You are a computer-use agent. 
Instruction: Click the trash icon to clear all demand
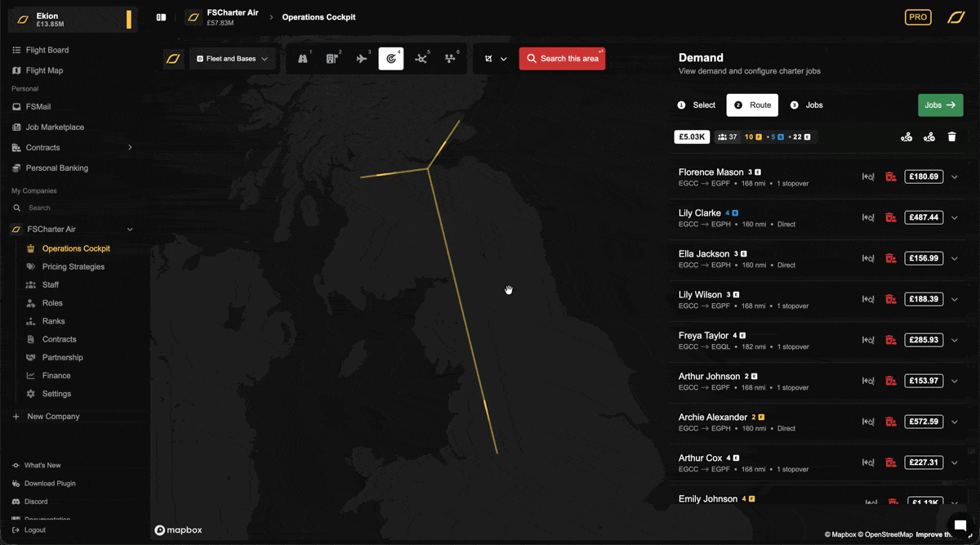click(x=951, y=137)
